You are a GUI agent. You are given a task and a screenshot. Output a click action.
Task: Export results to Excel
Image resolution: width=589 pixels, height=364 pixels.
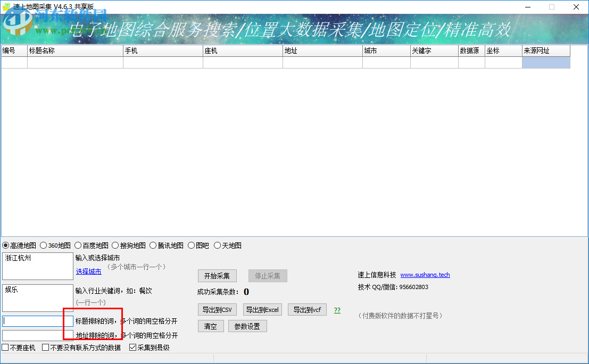coord(262,309)
